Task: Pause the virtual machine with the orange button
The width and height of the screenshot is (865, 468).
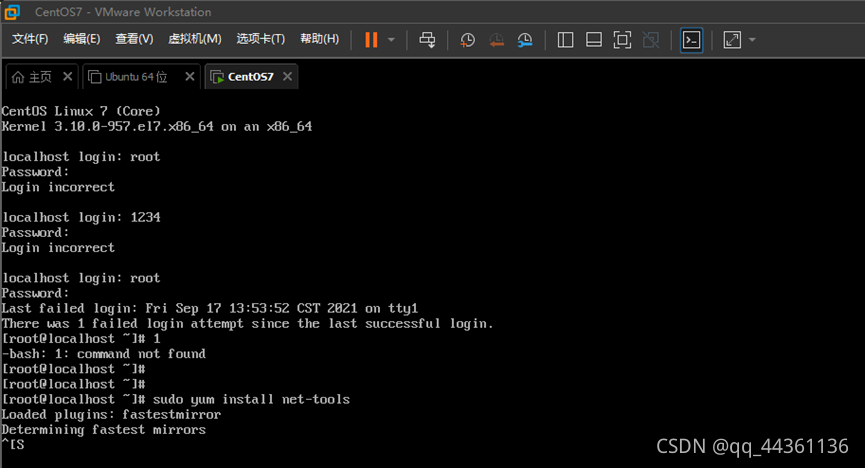Action: (371, 40)
